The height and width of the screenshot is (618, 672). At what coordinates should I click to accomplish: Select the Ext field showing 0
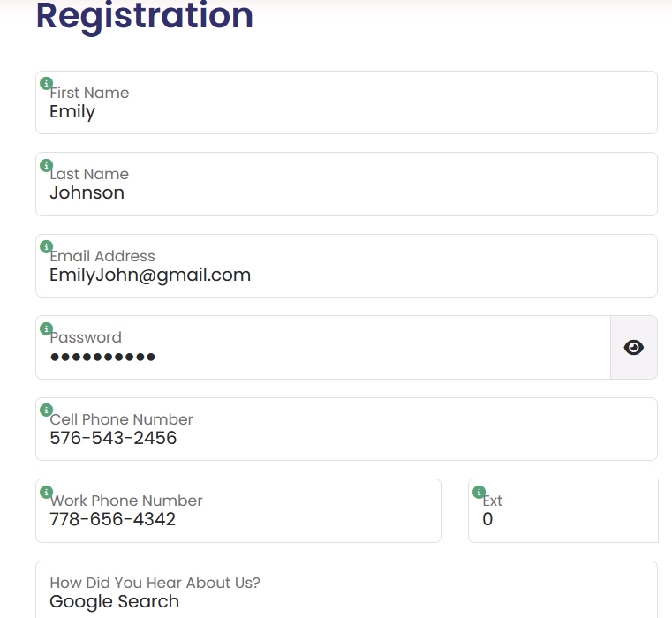coord(563,511)
